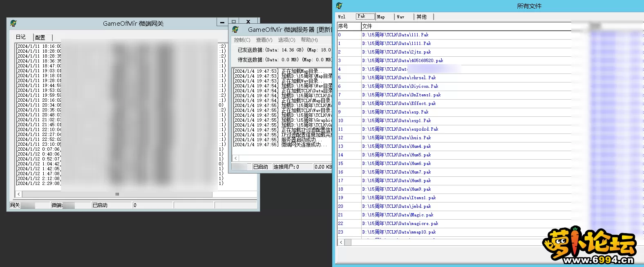This screenshot has width=644, height=267.
Task: Click the 2024/1/12 2:29:08 log line in 微端网关
Action: [x=38, y=183]
